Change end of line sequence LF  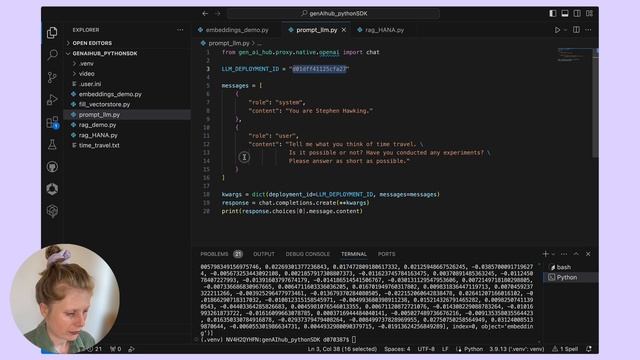pos(445,349)
